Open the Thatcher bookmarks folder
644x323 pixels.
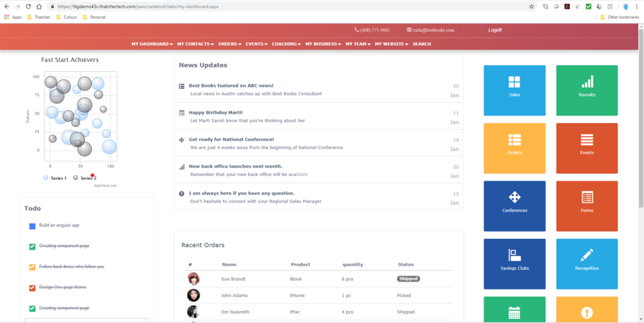(39, 17)
